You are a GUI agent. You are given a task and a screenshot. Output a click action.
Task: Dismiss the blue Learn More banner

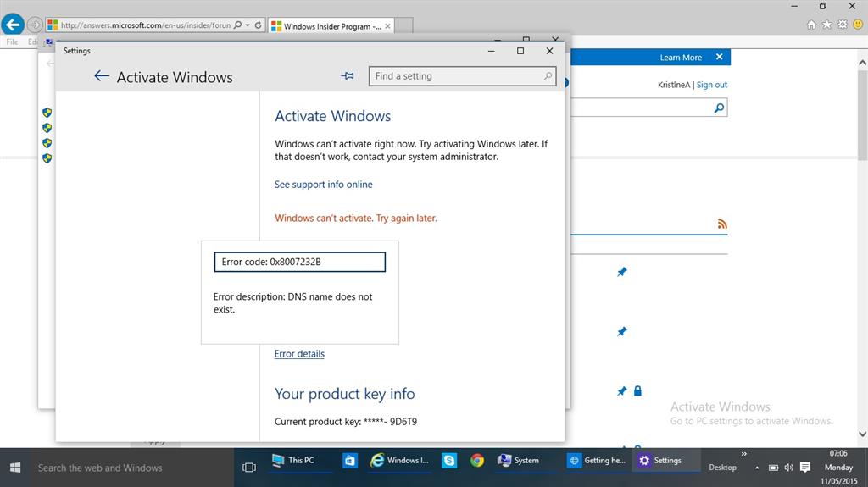719,57
